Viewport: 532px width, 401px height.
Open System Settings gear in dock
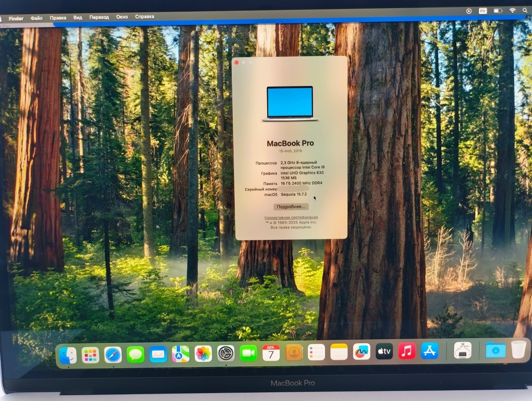coord(226,354)
